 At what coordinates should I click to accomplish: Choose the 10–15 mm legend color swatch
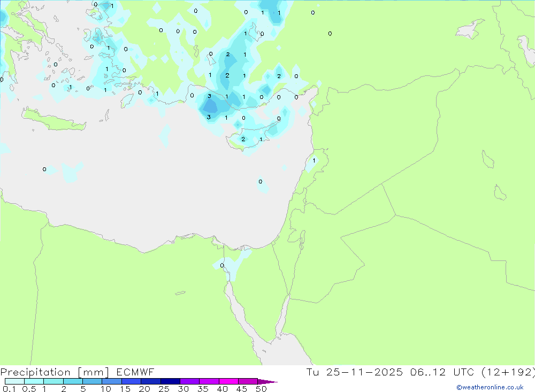coord(112,381)
